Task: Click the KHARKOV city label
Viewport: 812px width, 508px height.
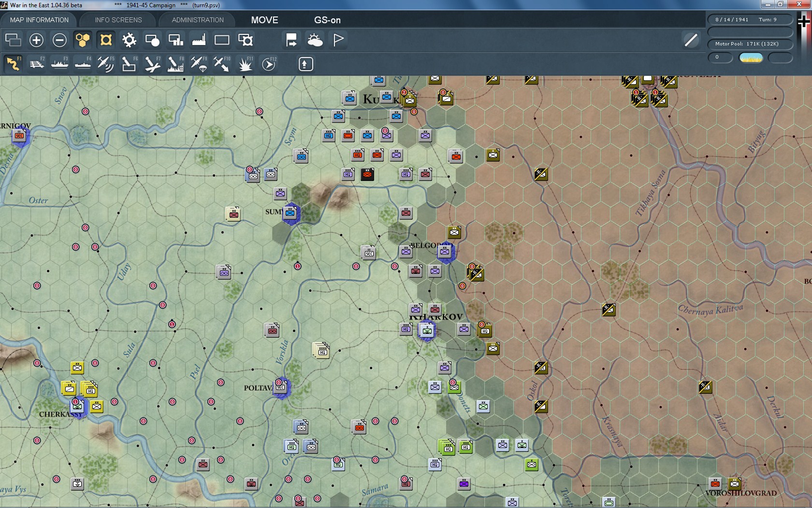Action: pyautogui.click(x=436, y=317)
